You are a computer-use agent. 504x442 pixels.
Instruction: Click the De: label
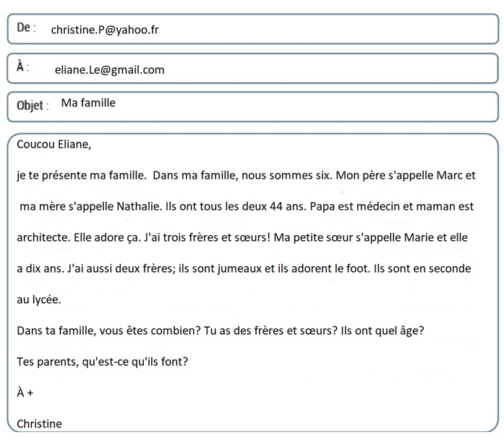26,27
